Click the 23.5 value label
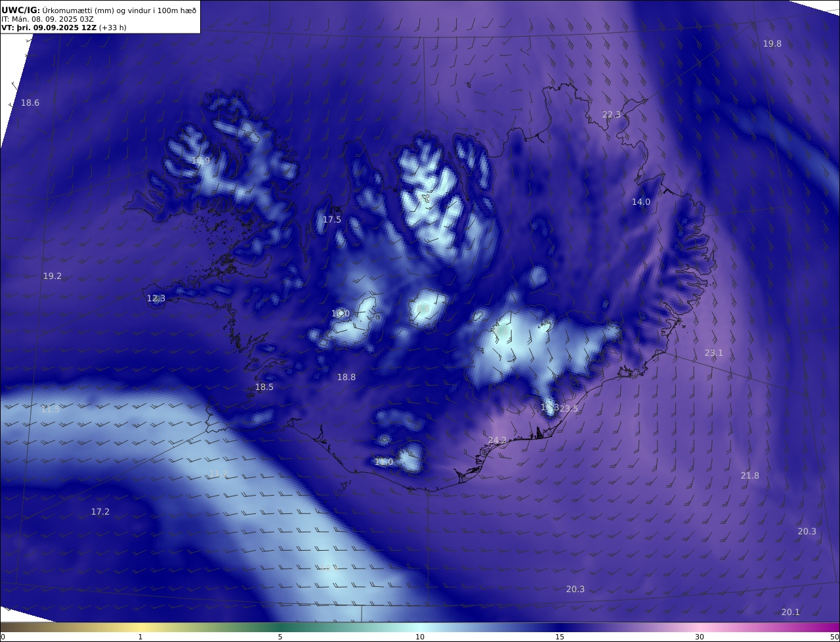This screenshot has width=840, height=642. [569, 409]
